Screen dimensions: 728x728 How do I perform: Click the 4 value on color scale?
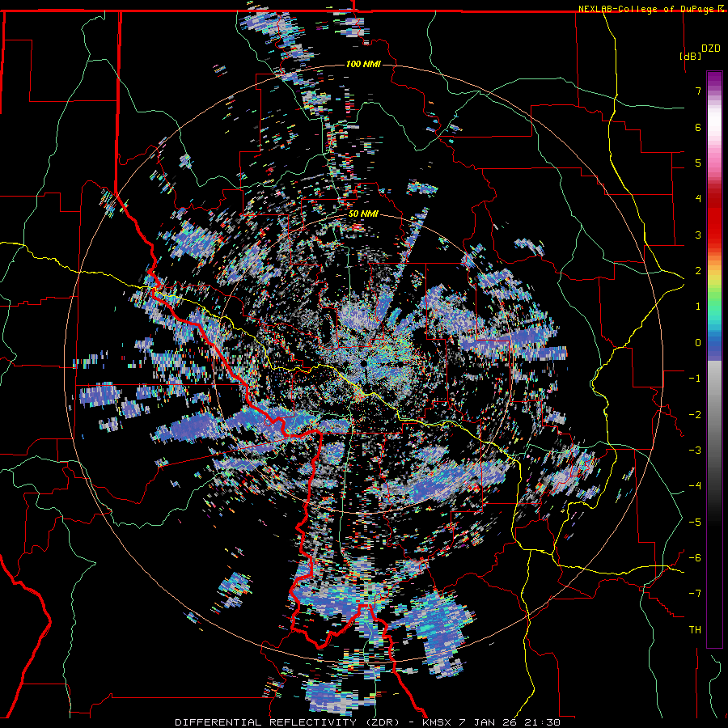coord(698,199)
